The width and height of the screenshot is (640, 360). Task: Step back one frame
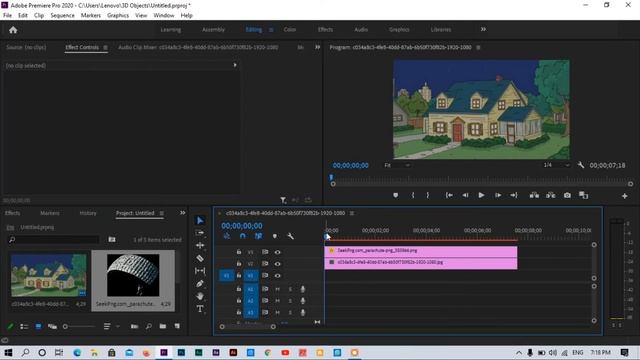[465, 196]
